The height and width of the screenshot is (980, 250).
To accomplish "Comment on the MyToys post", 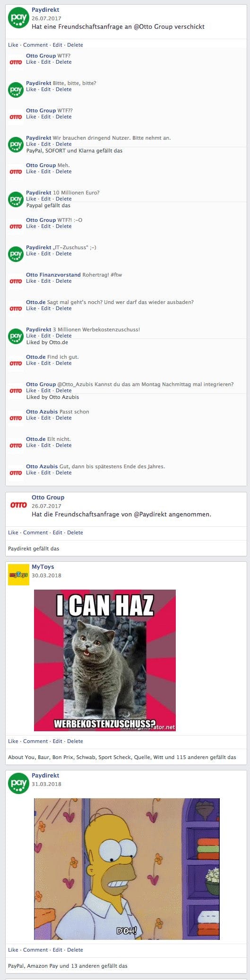I will [35, 741].
